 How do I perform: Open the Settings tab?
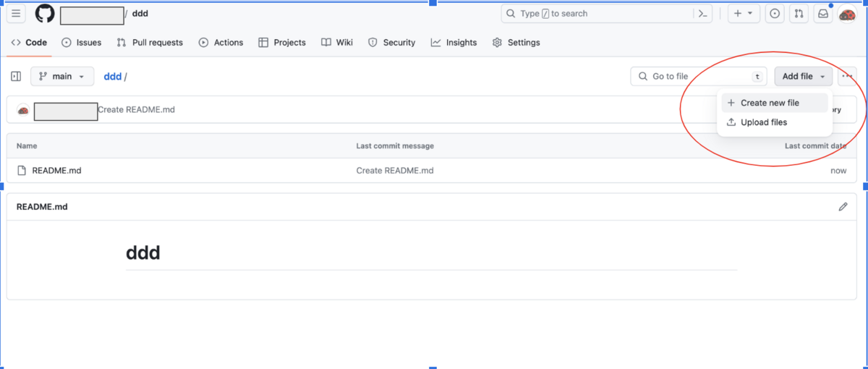[x=516, y=43]
